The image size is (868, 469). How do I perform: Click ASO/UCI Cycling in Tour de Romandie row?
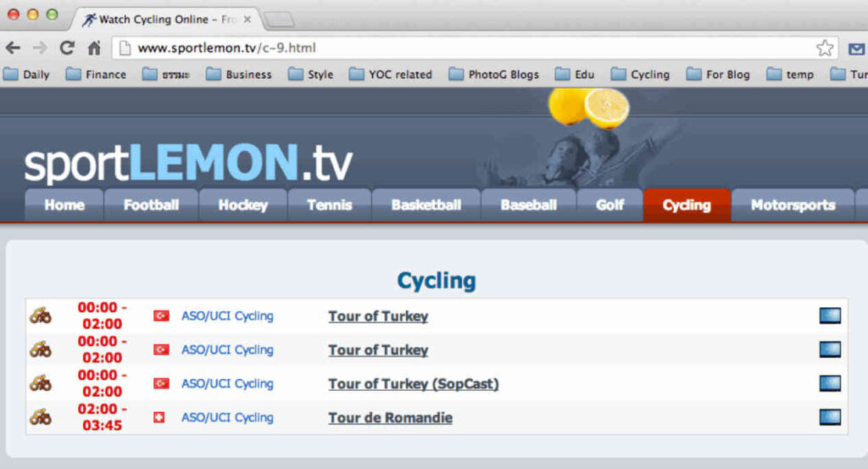(x=227, y=417)
